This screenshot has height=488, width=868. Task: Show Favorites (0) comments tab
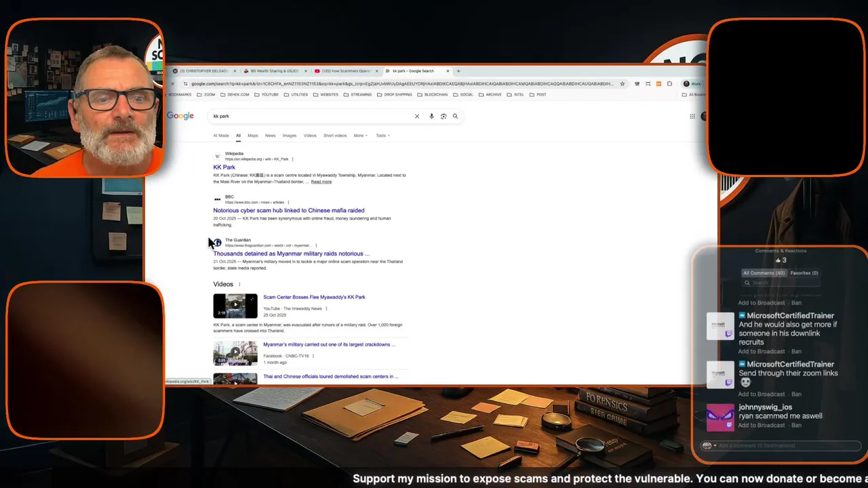804,273
